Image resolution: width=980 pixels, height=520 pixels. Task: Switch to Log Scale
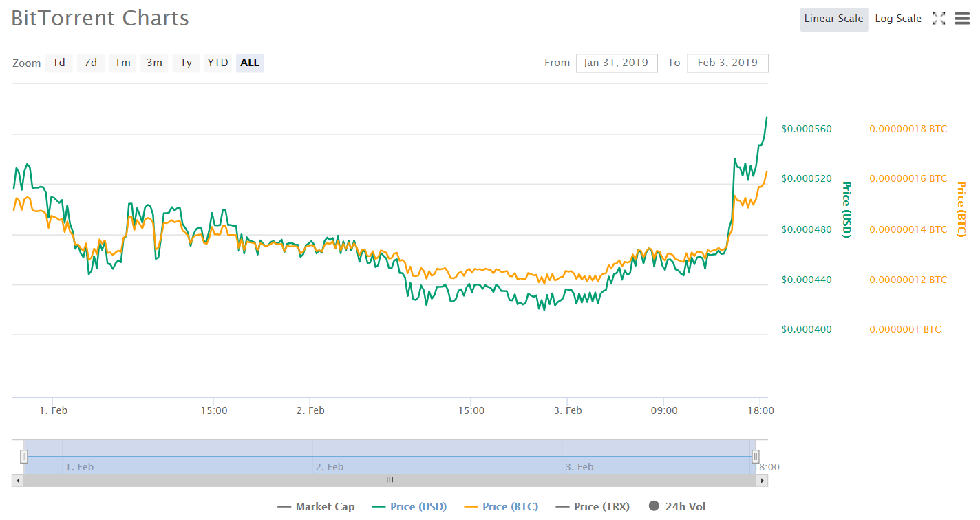[x=897, y=19]
